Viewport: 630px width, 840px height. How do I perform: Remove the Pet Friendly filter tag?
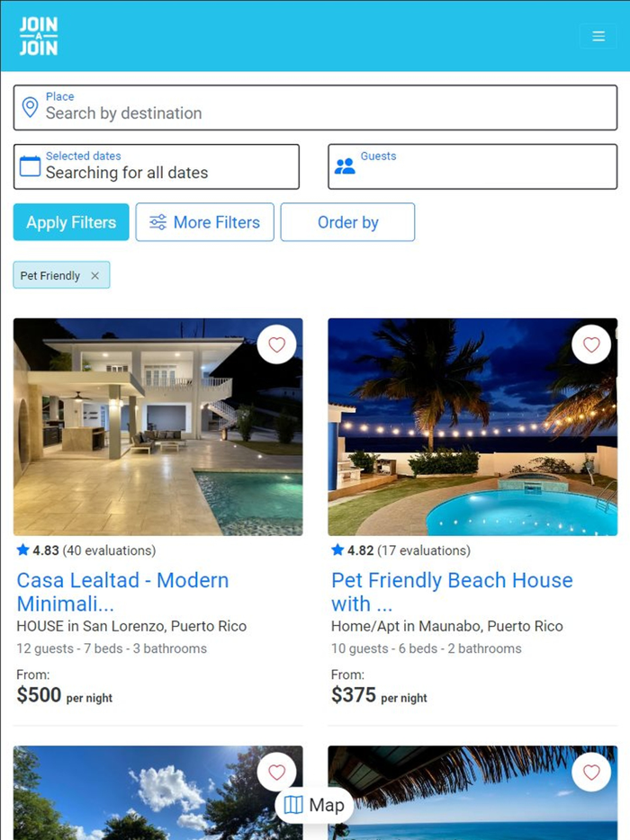[x=94, y=276]
